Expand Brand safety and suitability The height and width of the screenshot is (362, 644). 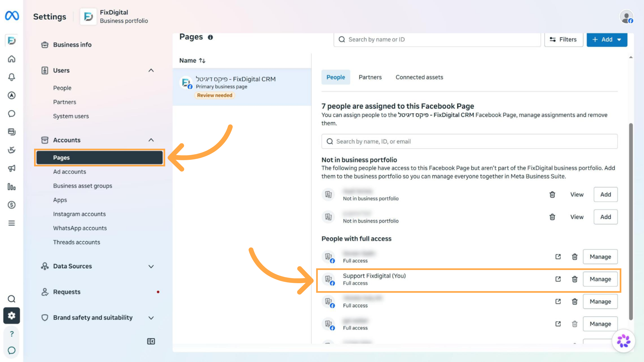tap(151, 318)
